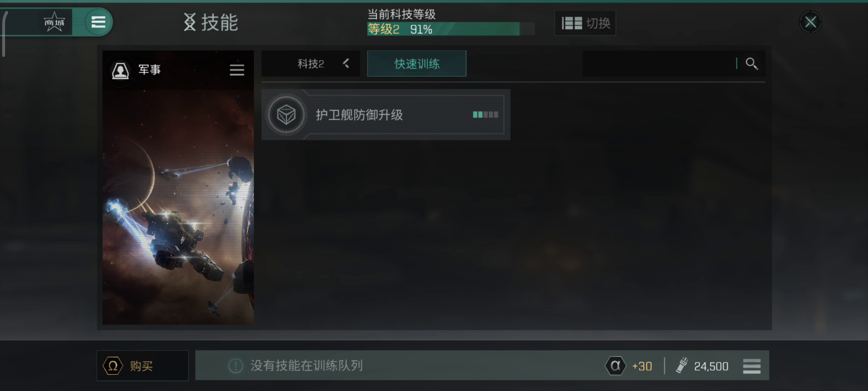The height and width of the screenshot is (391, 868).
Task: Toggle the 切换 view switch button
Action: tap(585, 23)
